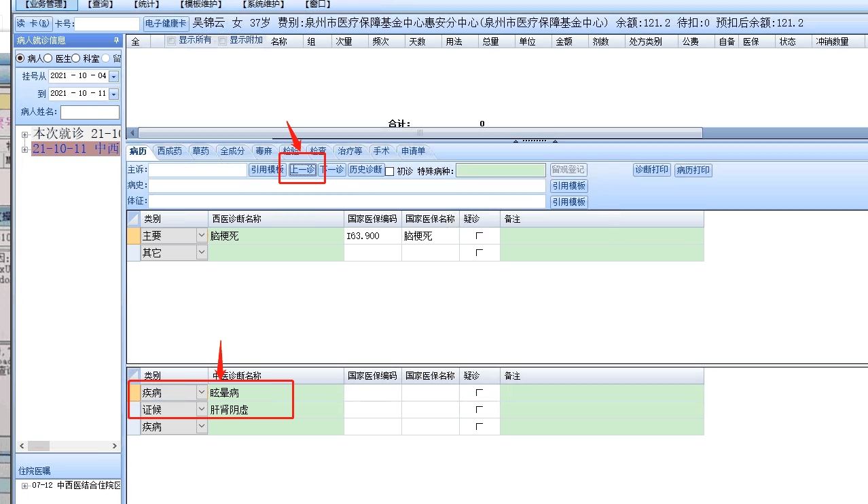Open the 证候 category dropdown
The height and width of the screenshot is (504, 868).
[201, 410]
